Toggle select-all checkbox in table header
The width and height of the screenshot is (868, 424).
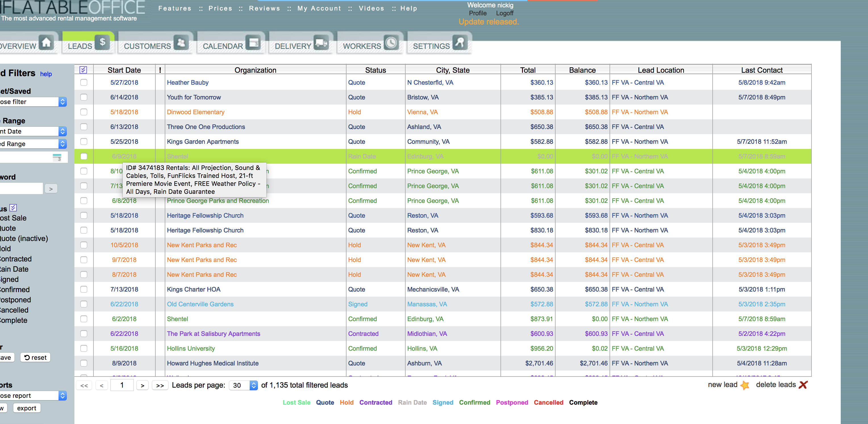coord(83,70)
